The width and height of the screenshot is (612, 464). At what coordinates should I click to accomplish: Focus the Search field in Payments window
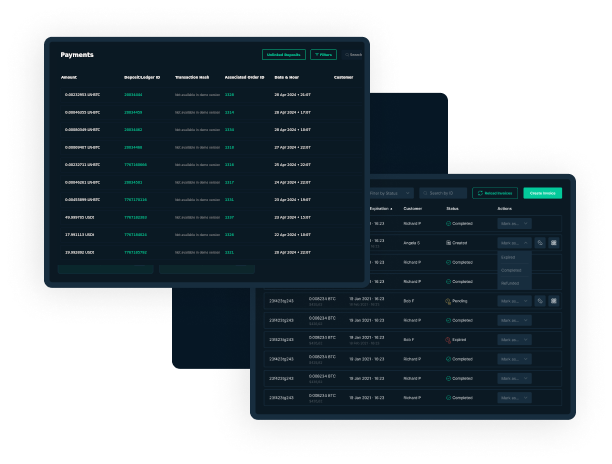point(353,55)
